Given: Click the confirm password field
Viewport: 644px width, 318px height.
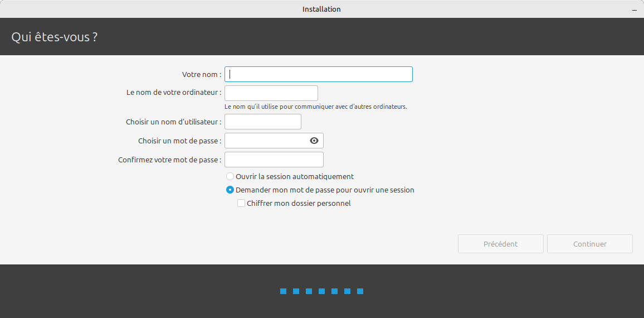Looking at the screenshot, I should pyautogui.click(x=274, y=160).
